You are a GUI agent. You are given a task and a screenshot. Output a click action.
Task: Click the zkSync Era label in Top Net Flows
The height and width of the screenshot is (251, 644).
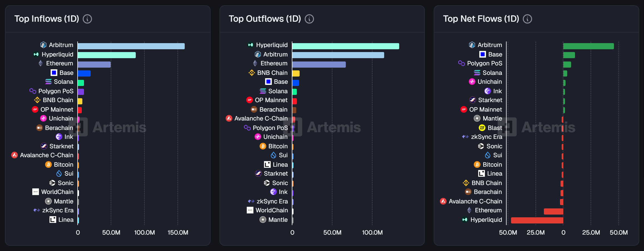click(x=486, y=137)
